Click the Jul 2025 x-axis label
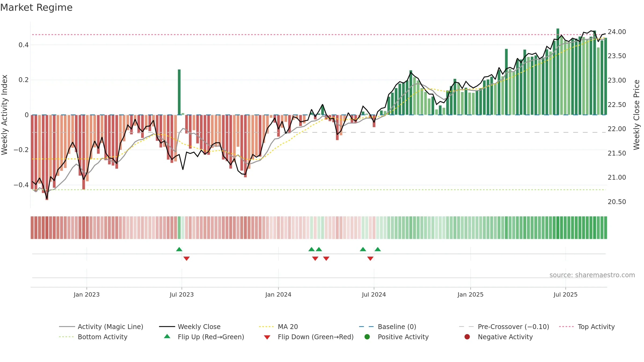The image size is (644, 362). point(565,294)
